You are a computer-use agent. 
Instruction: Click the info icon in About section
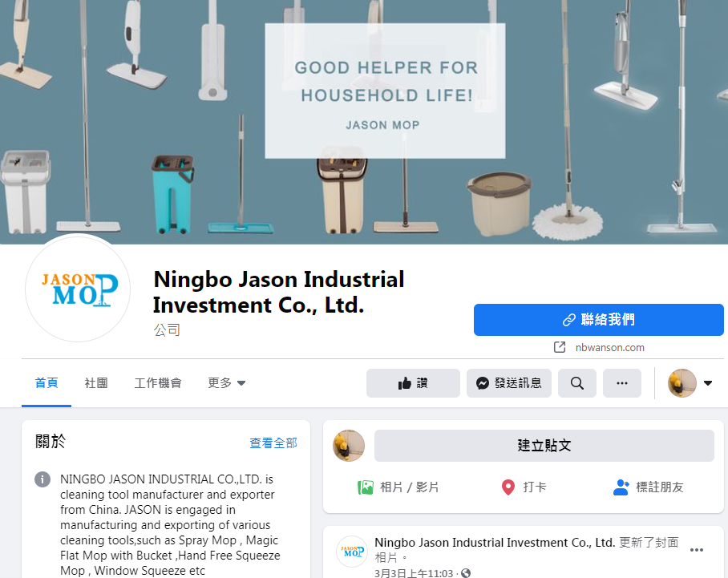coord(42,479)
